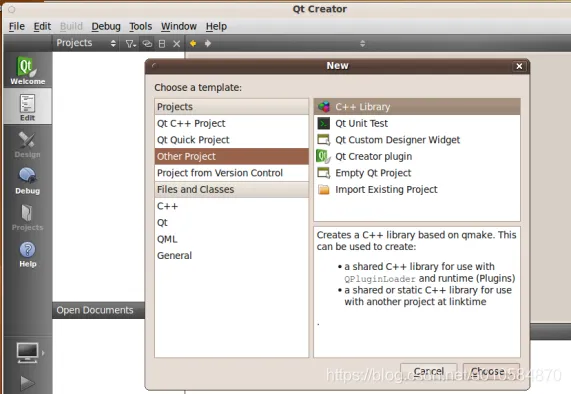The height and width of the screenshot is (394, 571).
Task: Go back with yellow left arrow
Action: click(x=193, y=43)
